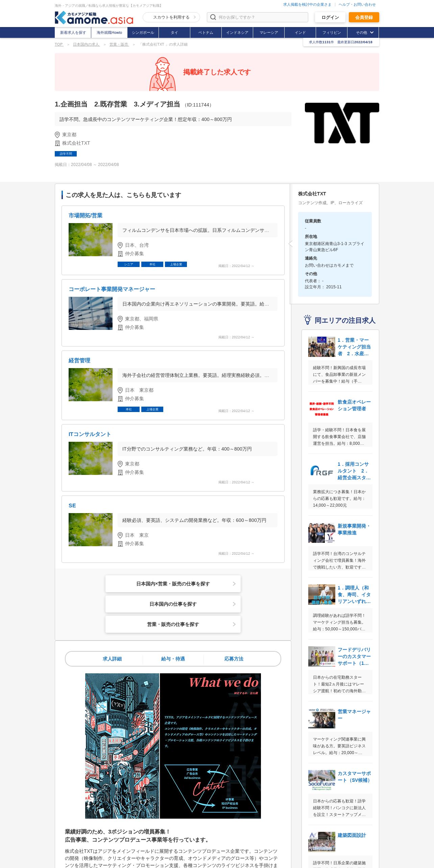Click 上場企業 tag on 経営管理 card

152,409
